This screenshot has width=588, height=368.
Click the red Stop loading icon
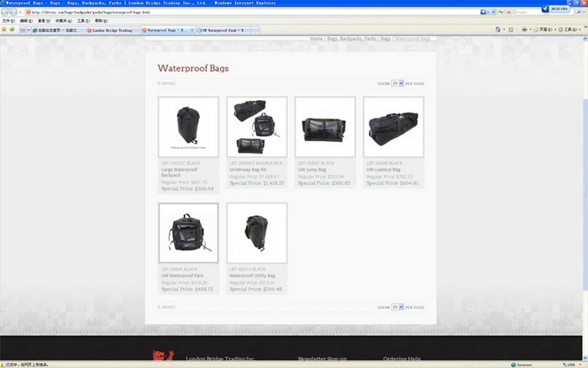pyautogui.click(x=509, y=12)
